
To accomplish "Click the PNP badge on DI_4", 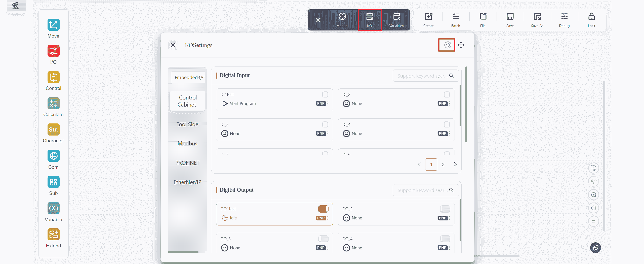I will pyautogui.click(x=442, y=134).
